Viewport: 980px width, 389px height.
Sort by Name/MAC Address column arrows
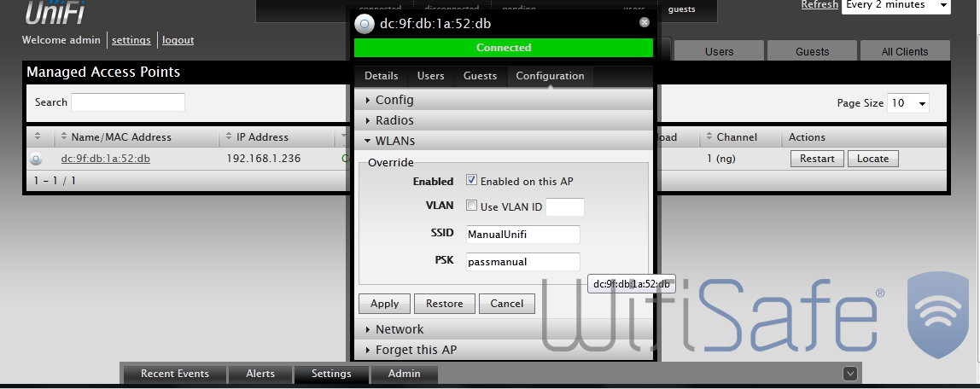62,137
